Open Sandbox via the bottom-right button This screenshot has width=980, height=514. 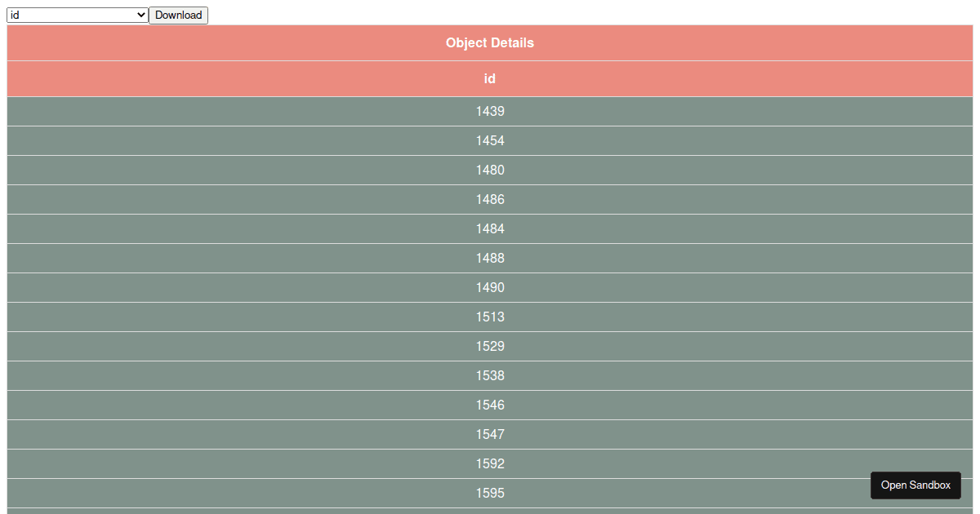[915, 485]
